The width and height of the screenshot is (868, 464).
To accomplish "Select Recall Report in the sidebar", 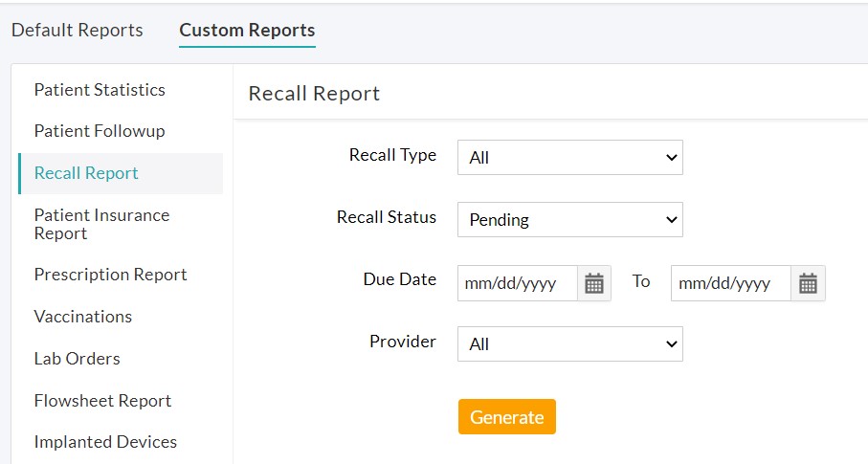I will click(x=121, y=173).
